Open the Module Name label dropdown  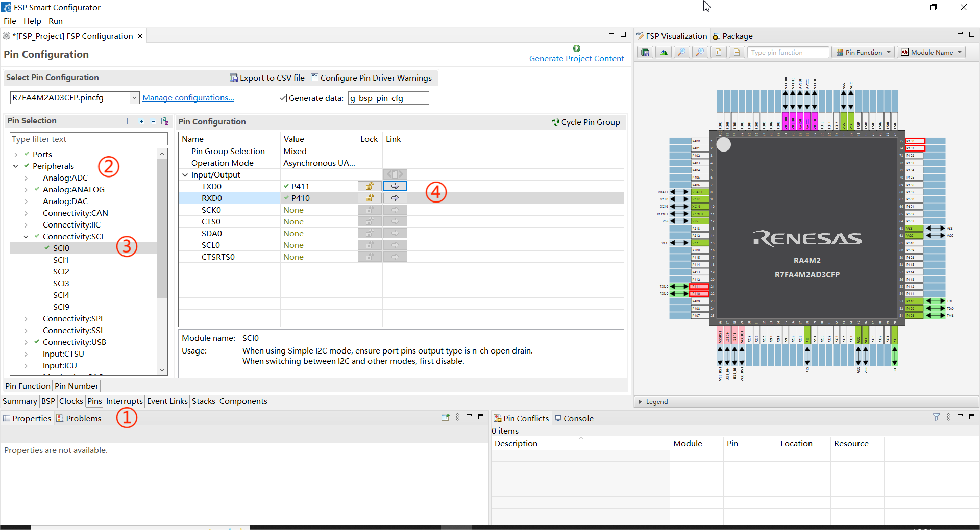pos(932,53)
